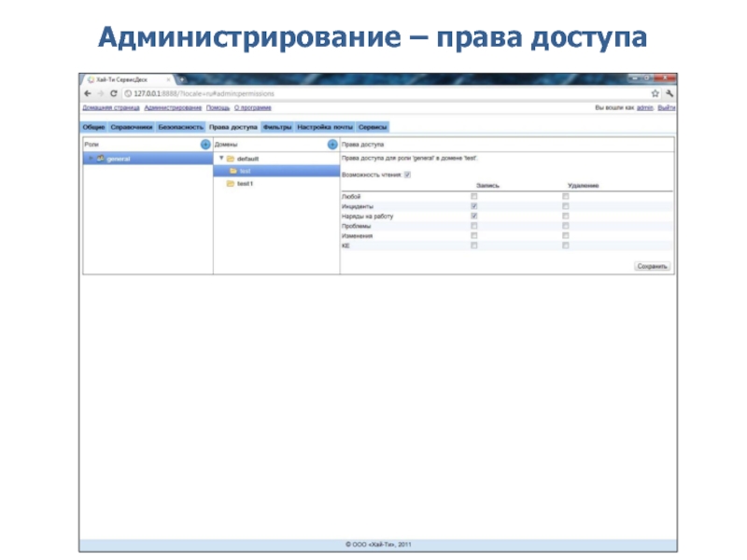
Task: Toggle the 'Возможность чтения' checkbox
Action: [x=407, y=175]
